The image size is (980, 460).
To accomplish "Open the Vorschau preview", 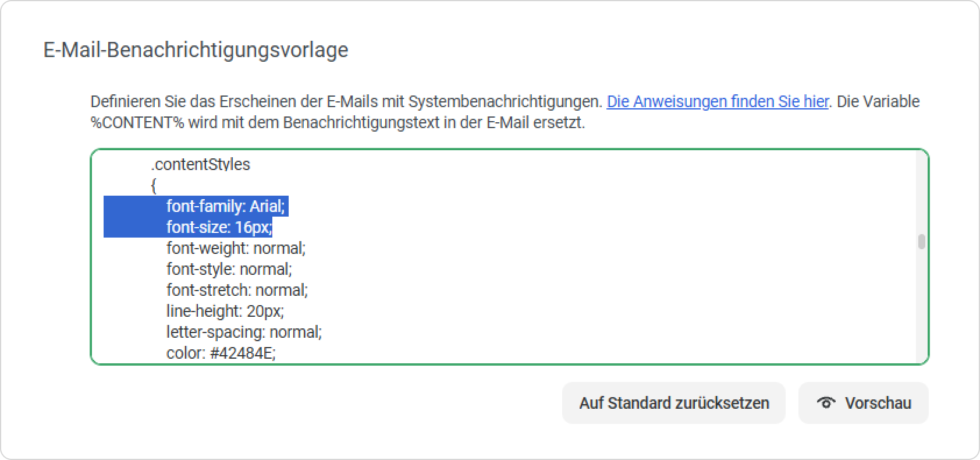I will [x=863, y=403].
